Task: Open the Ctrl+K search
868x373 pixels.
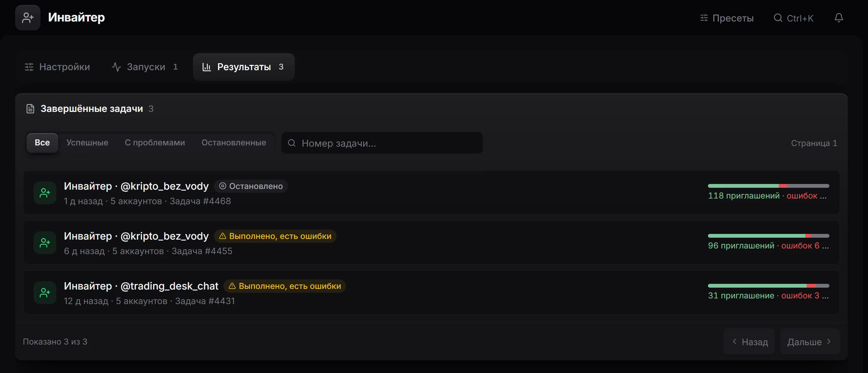Action: (794, 18)
